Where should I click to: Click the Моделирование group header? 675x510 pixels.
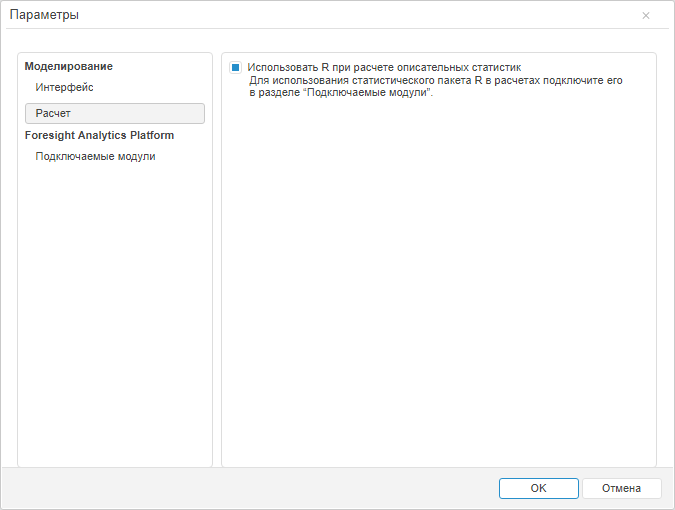68,66
